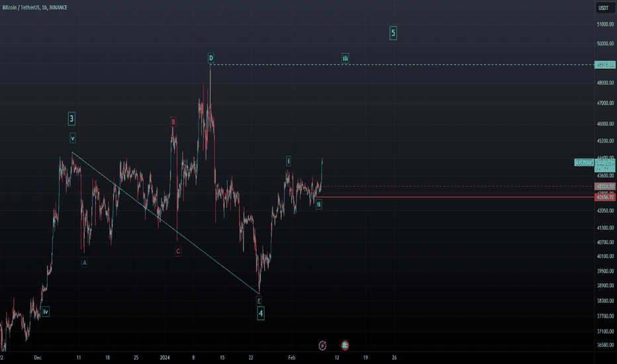Select the correction label E
Viewport: 617px width, 364px height.
pos(259,301)
